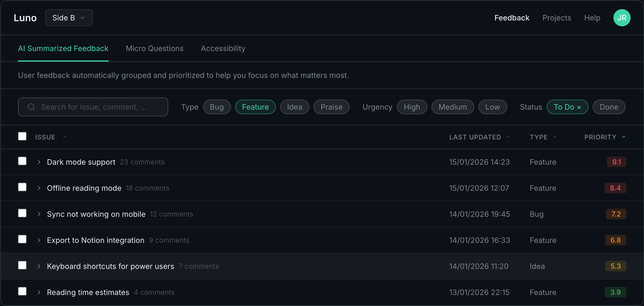The image size is (644, 306).
Task: Click the 9.1 priority badge
Action: click(616, 162)
